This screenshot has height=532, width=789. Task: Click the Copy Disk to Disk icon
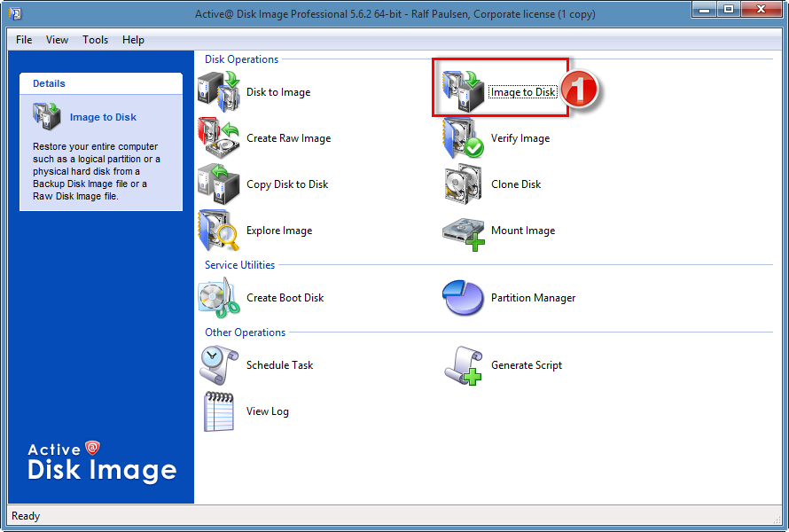pos(219,184)
